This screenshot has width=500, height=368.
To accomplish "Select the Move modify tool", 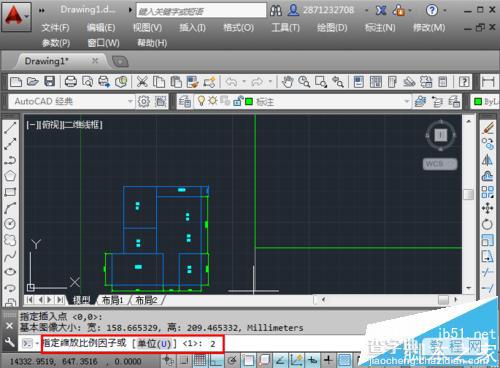I will 487,208.
